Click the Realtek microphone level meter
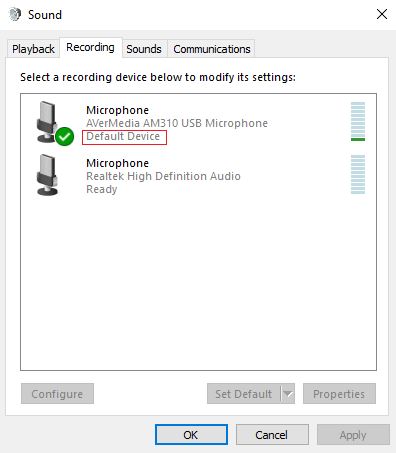The width and height of the screenshot is (396, 453). coord(358,174)
